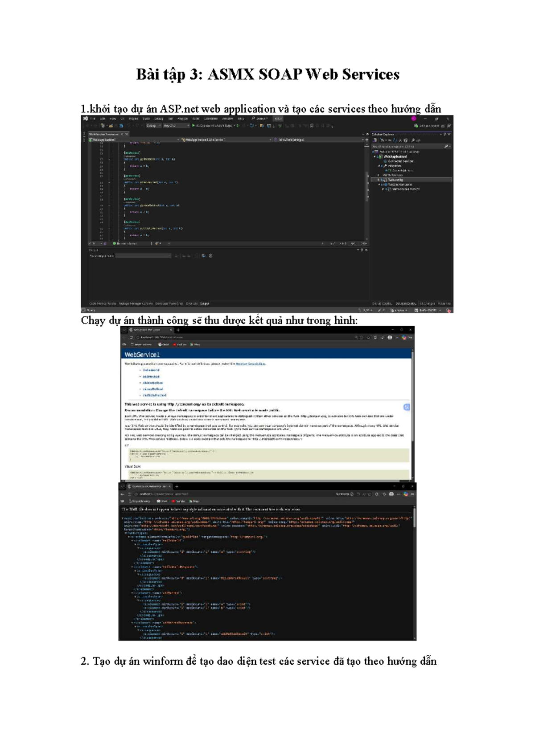Click the purple account avatar icon
535x756 pixels.
click(x=414, y=119)
